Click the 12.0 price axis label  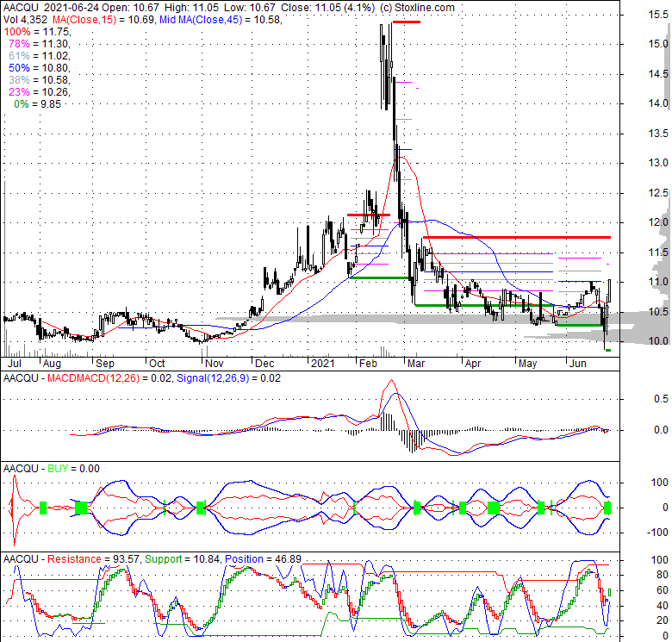click(x=658, y=222)
